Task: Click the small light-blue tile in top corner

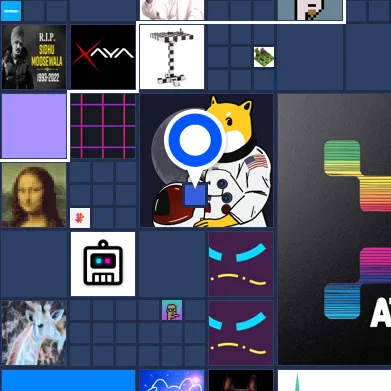Action: [x=11, y=11]
